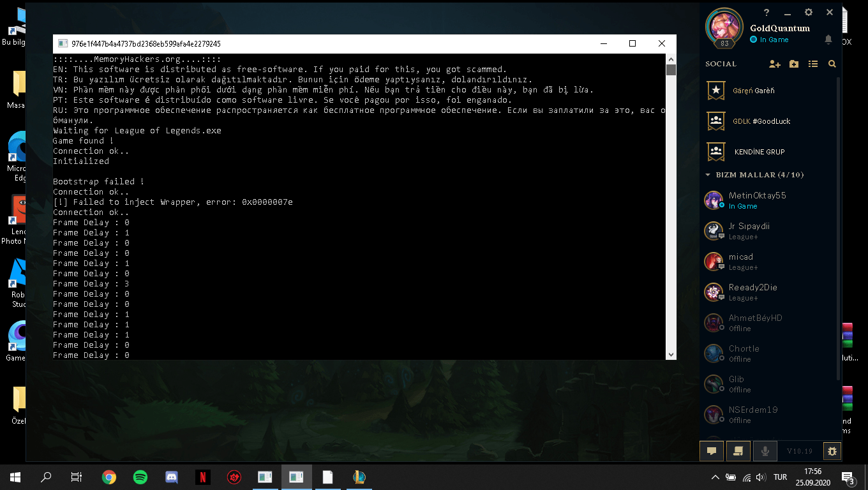Click the console window title bar icon
The height and width of the screenshot is (490, 868).
click(63, 43)
